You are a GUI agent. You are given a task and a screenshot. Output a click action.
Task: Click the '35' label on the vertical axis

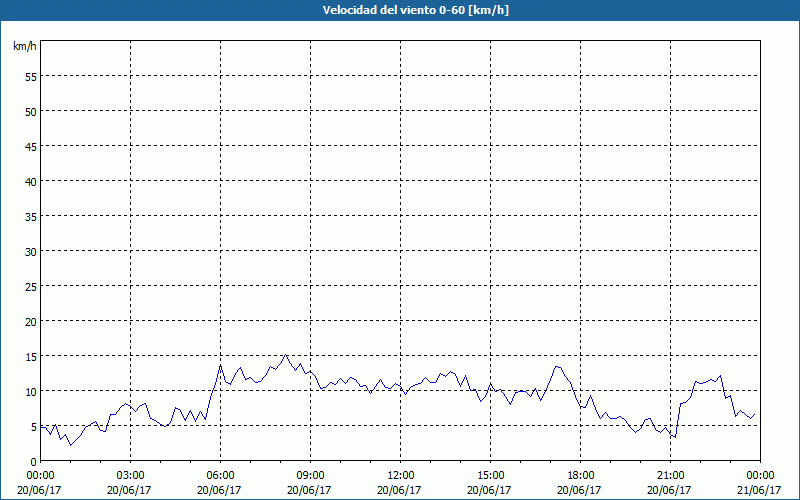point(31,217)
